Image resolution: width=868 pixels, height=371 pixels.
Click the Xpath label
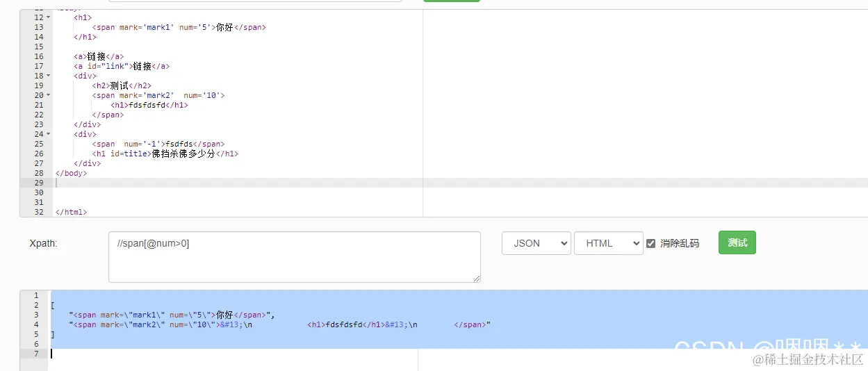[x=43, y=243]
